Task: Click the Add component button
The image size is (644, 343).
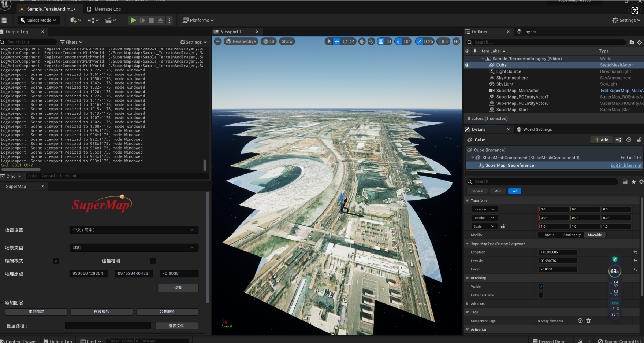Action: [601, 140]
